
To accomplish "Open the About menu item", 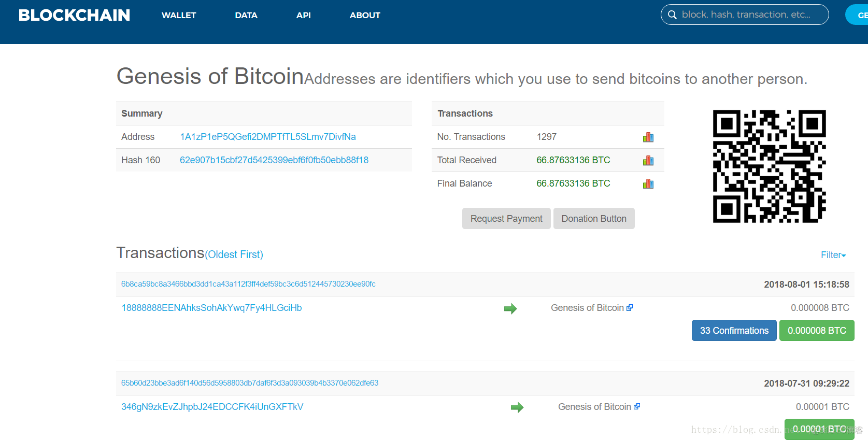I will pyautogui.click(x=365, y=16).
